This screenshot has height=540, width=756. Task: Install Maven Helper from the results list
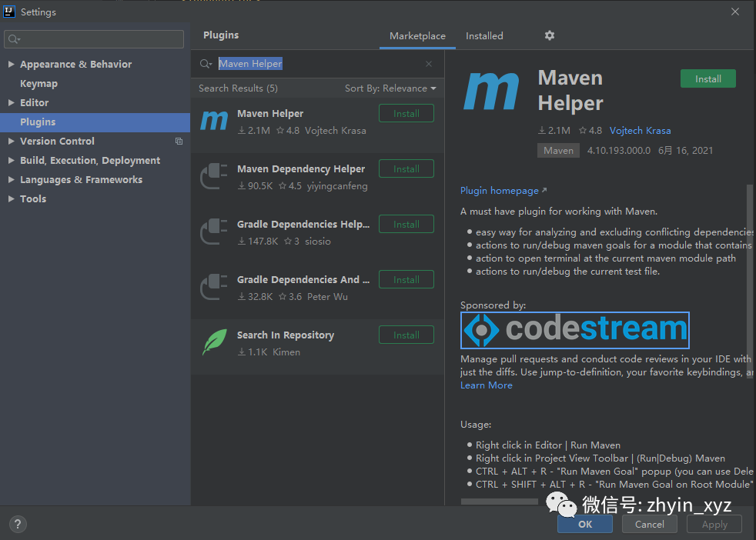pyautogui.click(x=406, y=114)
